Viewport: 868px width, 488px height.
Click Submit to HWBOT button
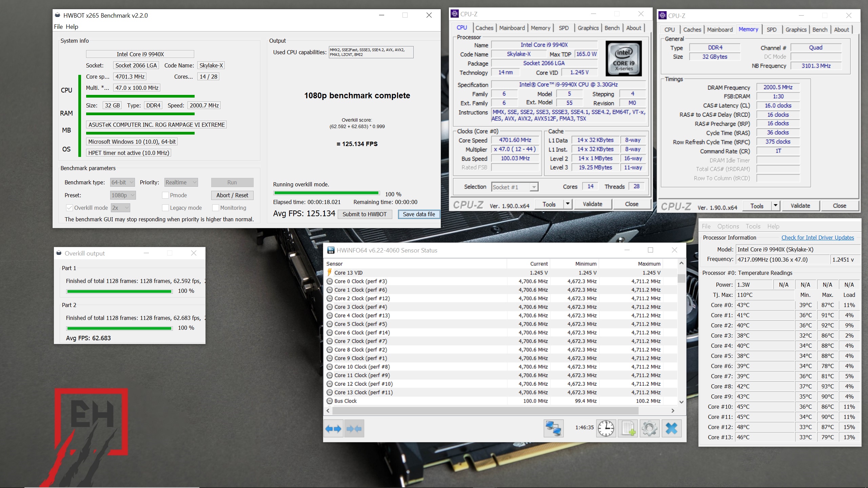pos(364,214)
